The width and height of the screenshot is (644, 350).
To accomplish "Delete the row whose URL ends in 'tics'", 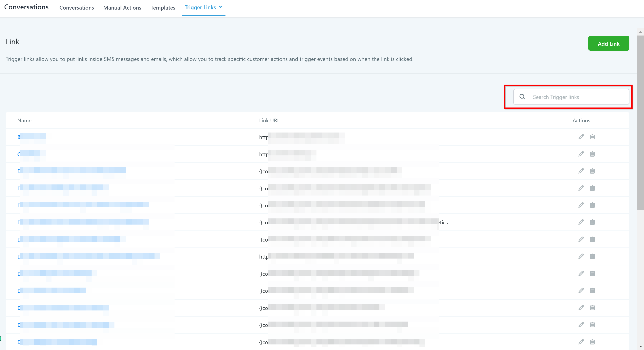I will [x=592, y=222].
